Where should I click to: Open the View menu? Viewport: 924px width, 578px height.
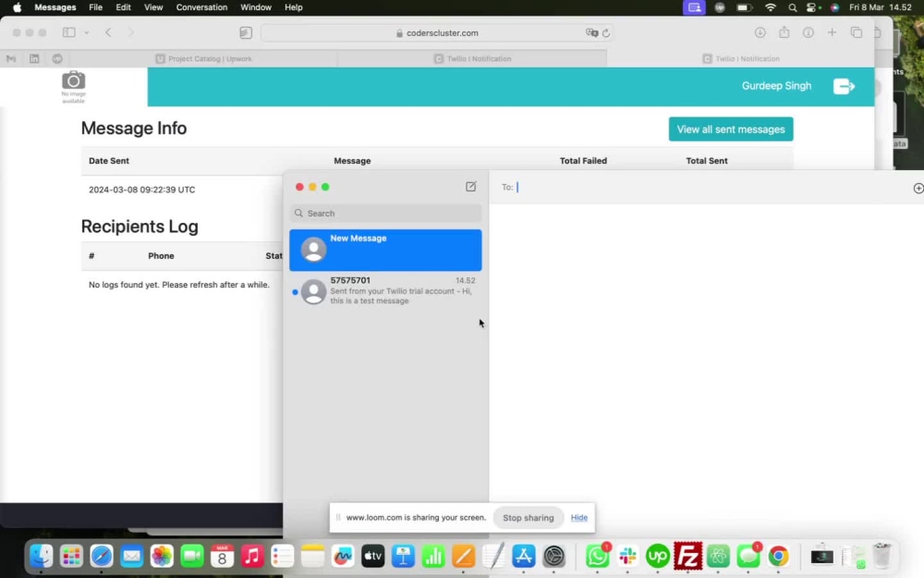pos(153,7)
